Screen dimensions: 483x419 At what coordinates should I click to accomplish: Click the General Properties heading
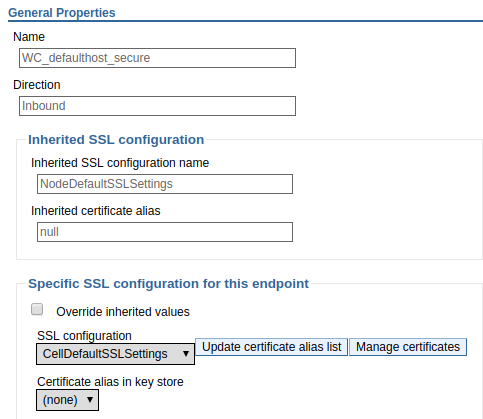[62, 13]
